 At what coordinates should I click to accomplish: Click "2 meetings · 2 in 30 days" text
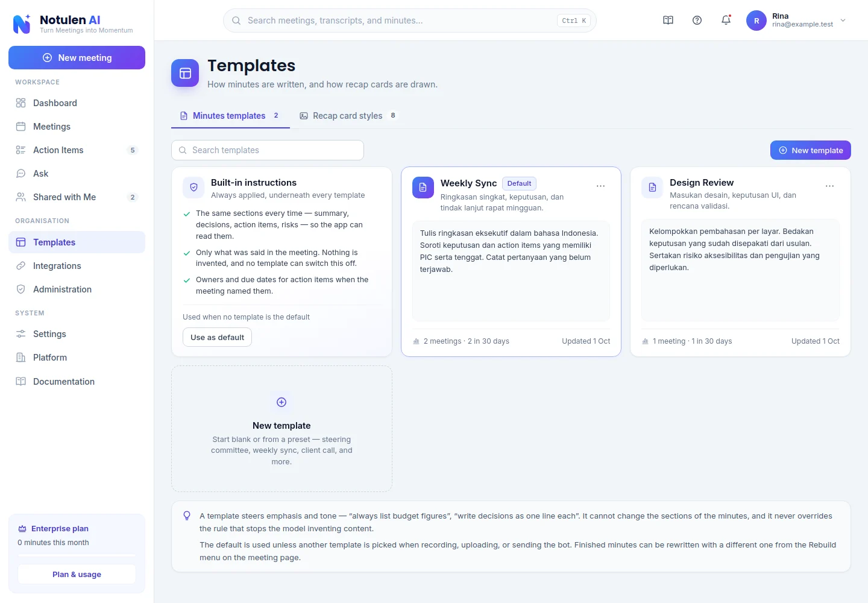click(x=466, y=341)
